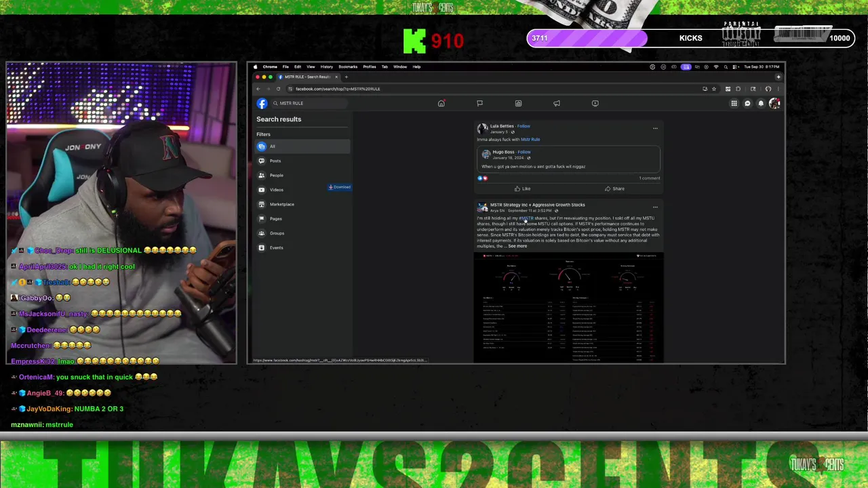Open the Chrome menu in menu bar
The image size is (868, 488).
(x=270, y=66)
